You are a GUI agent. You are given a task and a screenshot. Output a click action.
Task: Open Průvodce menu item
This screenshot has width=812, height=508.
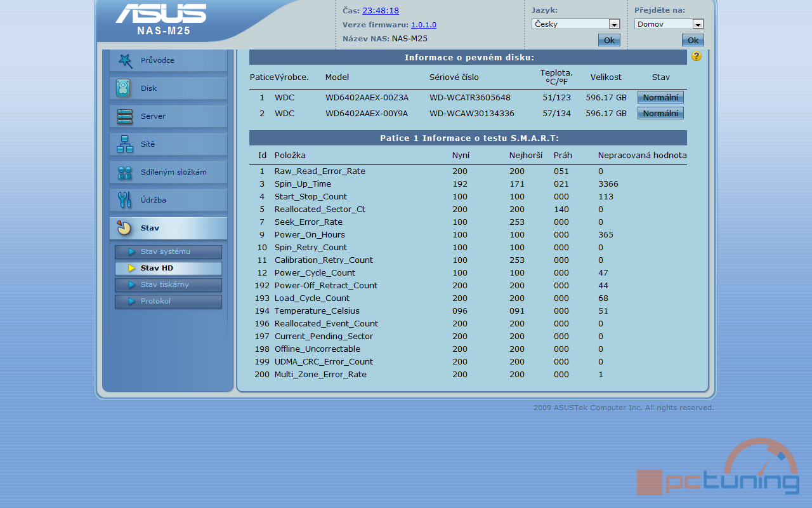[168, 60]
